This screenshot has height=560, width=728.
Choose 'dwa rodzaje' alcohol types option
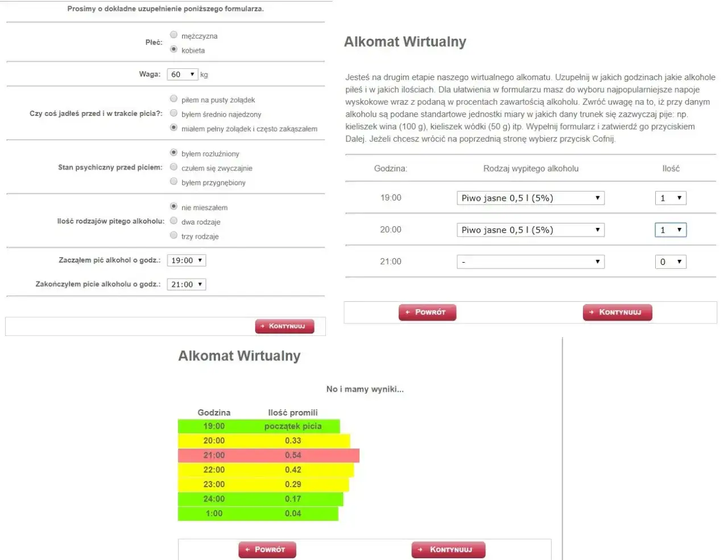click(x=174, y=221)
